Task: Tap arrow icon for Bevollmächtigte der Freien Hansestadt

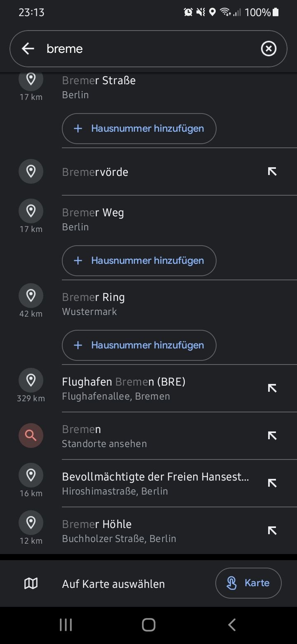Action: (x=272, y=483)
